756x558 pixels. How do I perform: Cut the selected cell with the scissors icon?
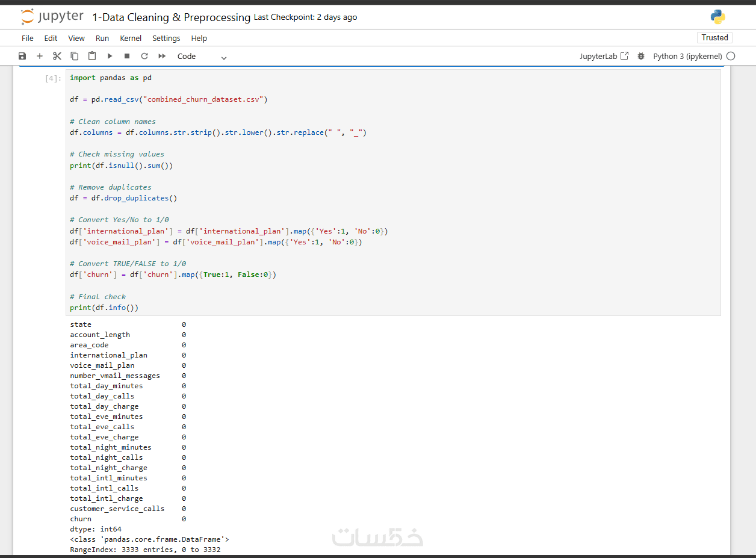coord(57,56)
